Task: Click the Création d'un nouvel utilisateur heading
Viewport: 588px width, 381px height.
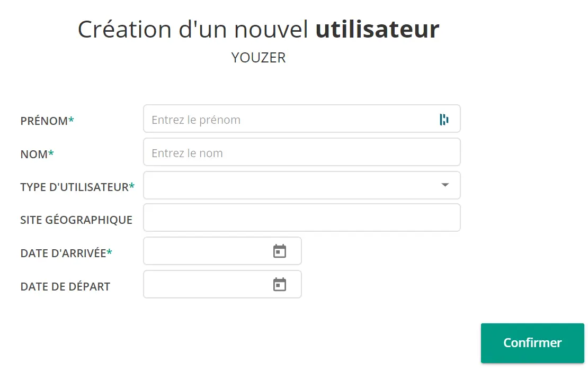Action: tap(259, 29)
